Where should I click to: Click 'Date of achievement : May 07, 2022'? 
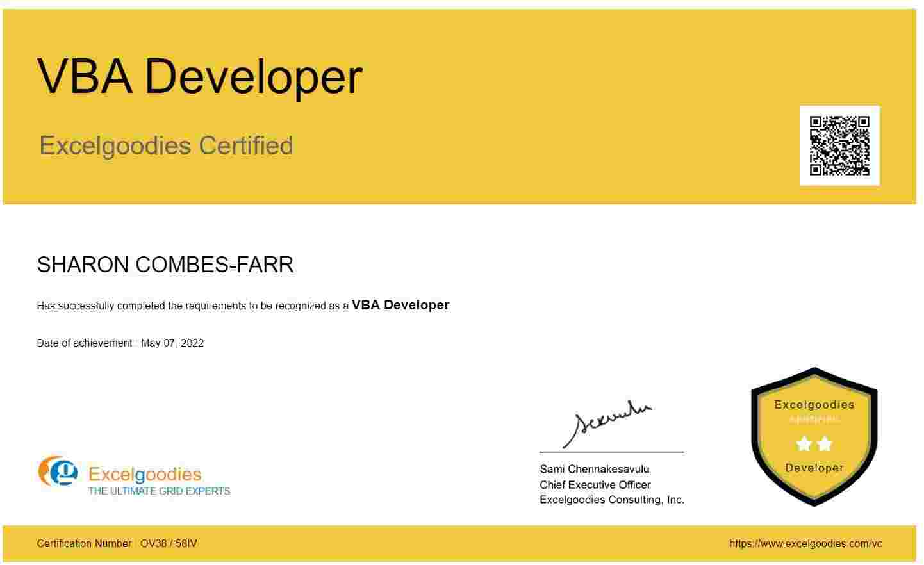(120, 343)
